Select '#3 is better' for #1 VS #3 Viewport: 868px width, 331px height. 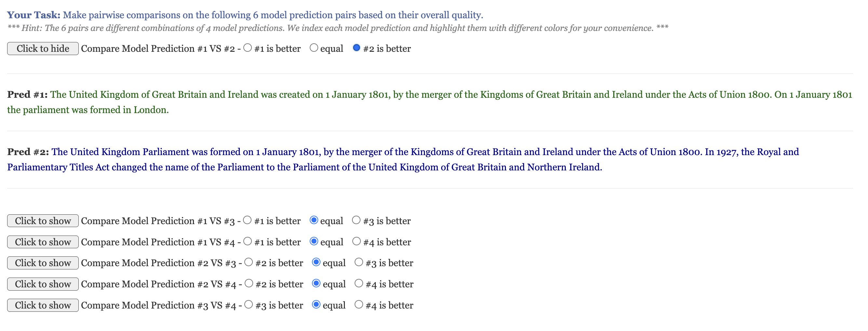point(356,220)
